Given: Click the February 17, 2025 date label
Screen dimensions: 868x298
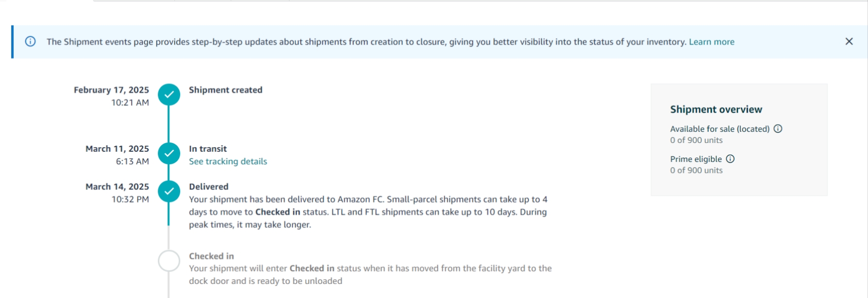Looking at the screenshot, I should pyautogui.click(x=111, y=90).
